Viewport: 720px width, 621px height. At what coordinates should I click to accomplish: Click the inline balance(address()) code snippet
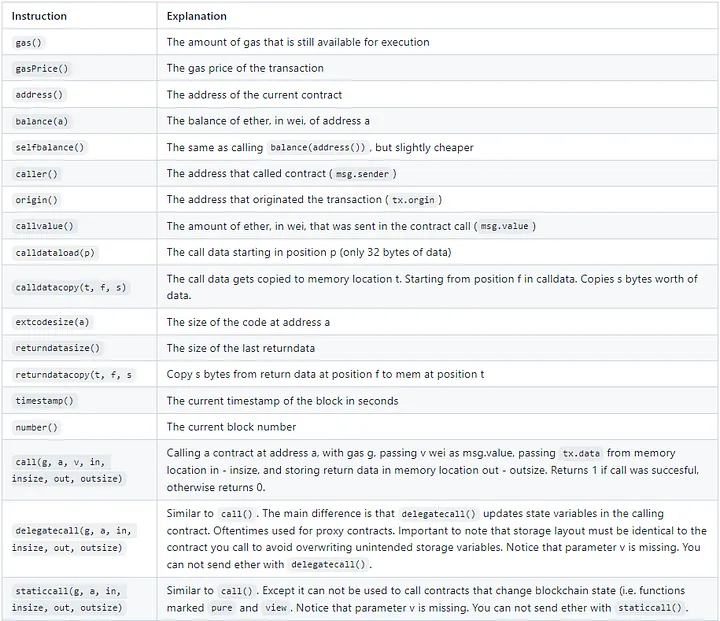tap(319, 147)
